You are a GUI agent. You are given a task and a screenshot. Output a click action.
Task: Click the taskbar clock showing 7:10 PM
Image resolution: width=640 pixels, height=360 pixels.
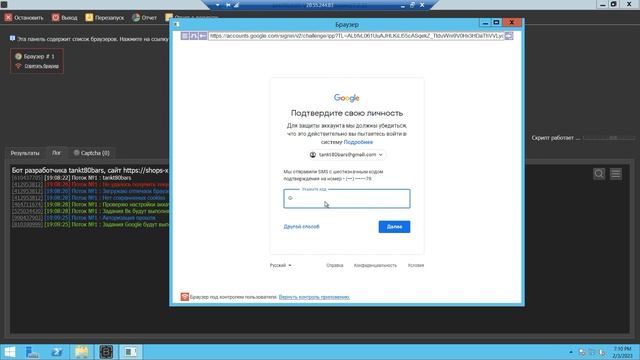(x=622, y=352)
